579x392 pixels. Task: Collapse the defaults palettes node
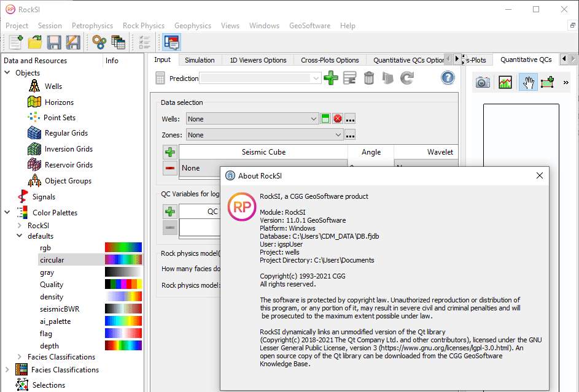pos(20,236)
